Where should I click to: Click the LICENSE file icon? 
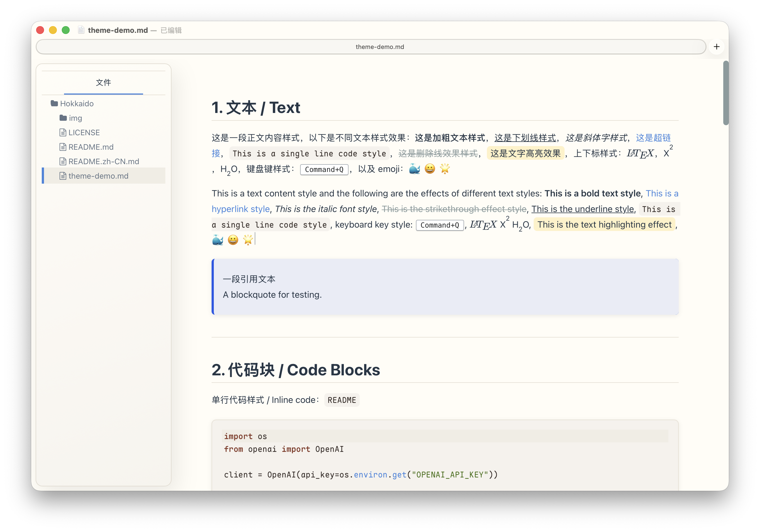(x=63, y=132)
